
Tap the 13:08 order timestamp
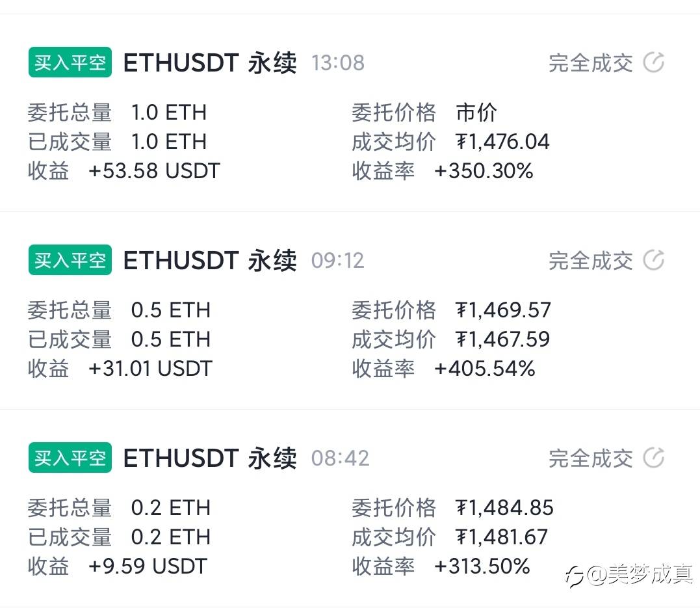(x=338, y=63)
